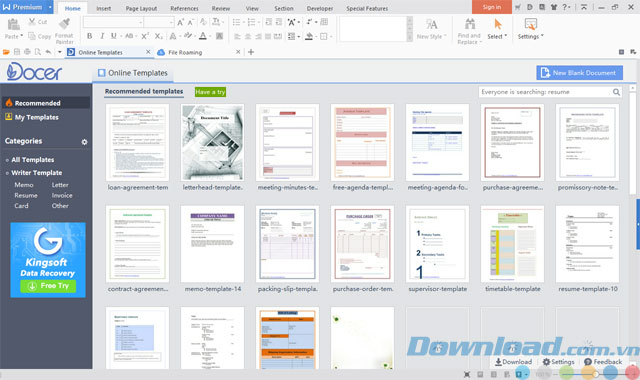Click the Categories gear settings icon
This screenshot has width=640, height=380.
click(84, 142)
